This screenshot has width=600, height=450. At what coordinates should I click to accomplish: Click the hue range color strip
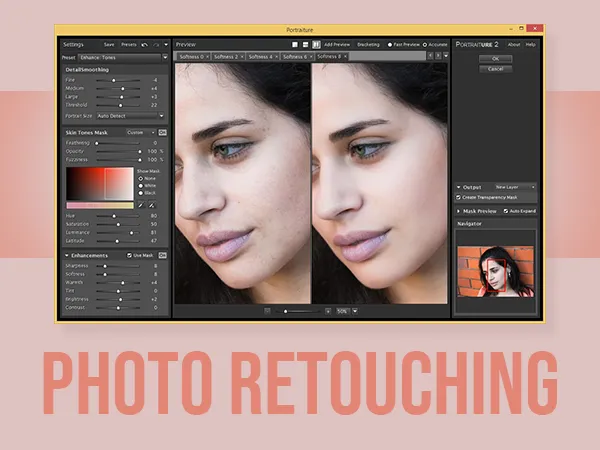pyautogui.click(x=100, y=205)
